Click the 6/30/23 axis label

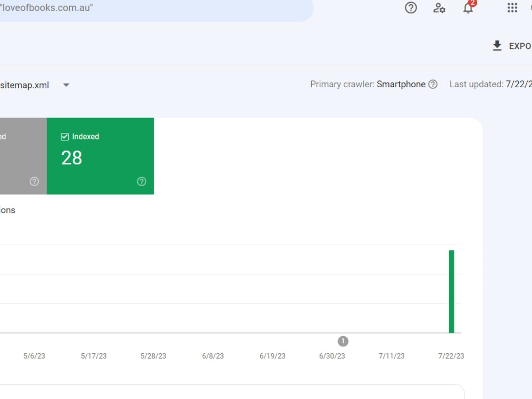pos(332,356)
